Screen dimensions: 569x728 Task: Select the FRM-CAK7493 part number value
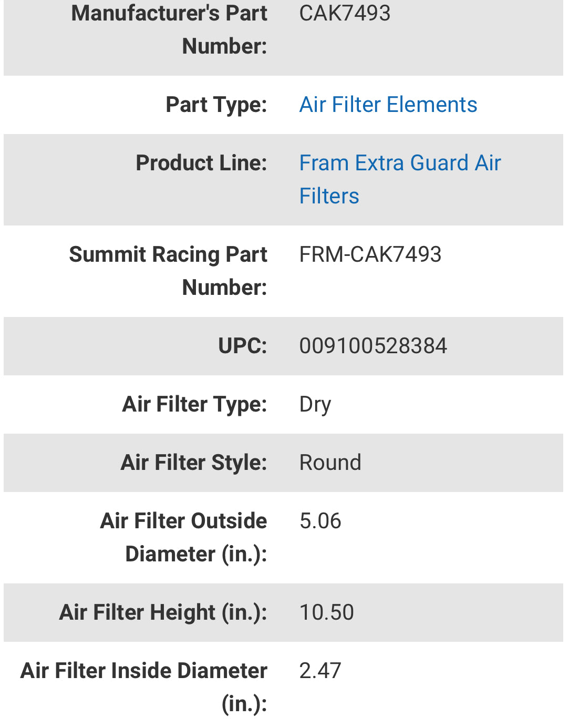tap(370, 254)
